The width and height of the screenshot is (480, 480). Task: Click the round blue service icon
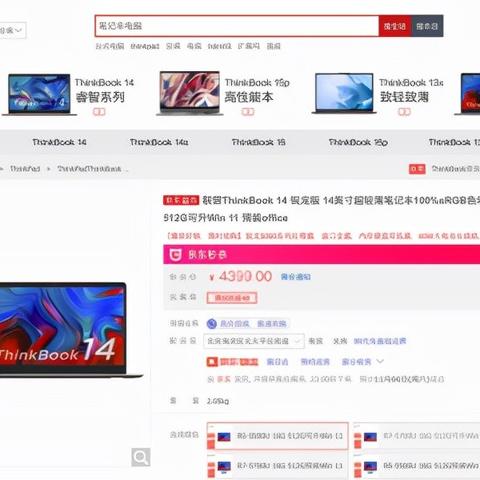click(x=212, y=324)
